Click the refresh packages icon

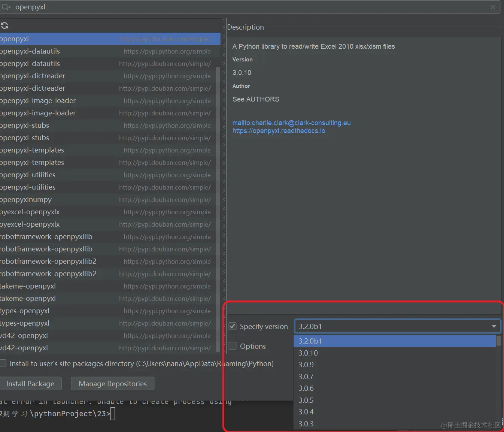pyautogui.click(x=4, y=25)
